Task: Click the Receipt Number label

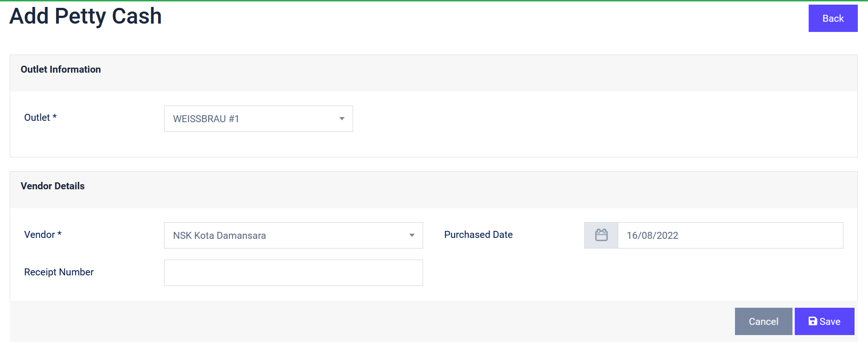Action: point(59,272)
